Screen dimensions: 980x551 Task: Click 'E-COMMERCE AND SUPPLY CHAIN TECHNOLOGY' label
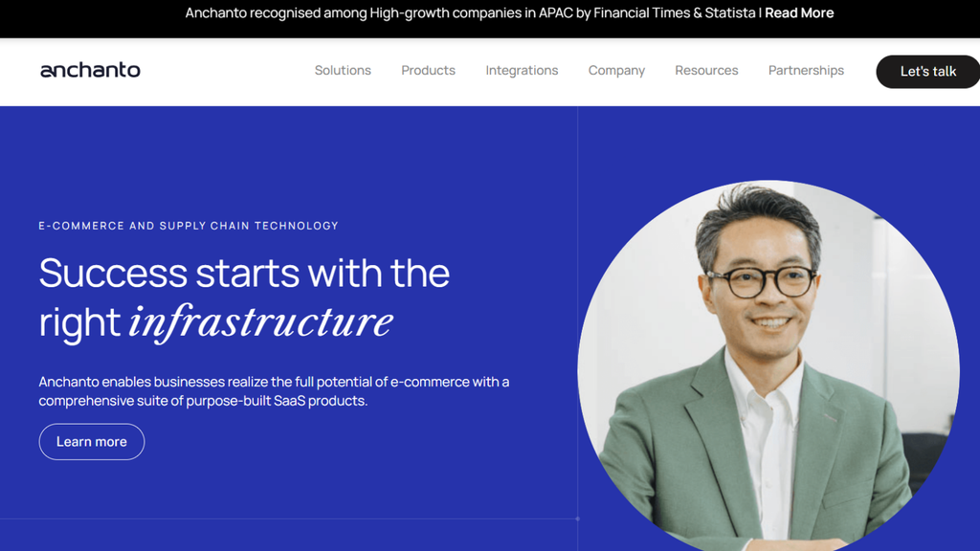click(189, 226)
